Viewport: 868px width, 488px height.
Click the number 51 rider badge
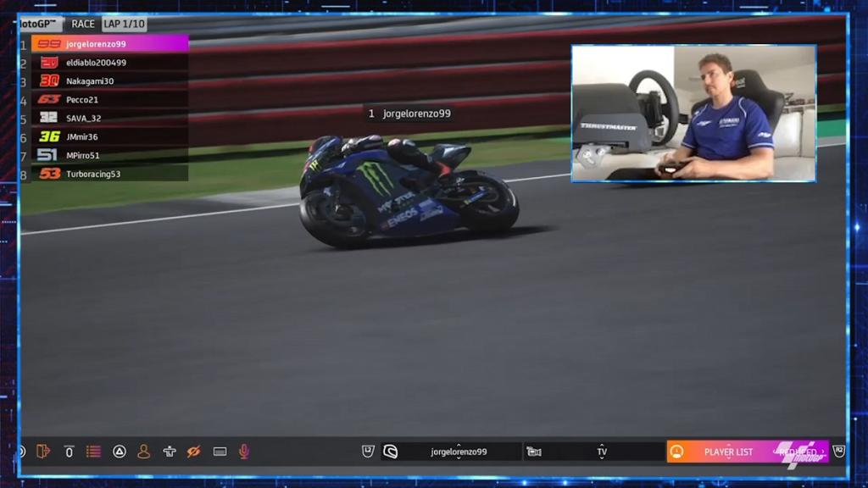point(47,156)
